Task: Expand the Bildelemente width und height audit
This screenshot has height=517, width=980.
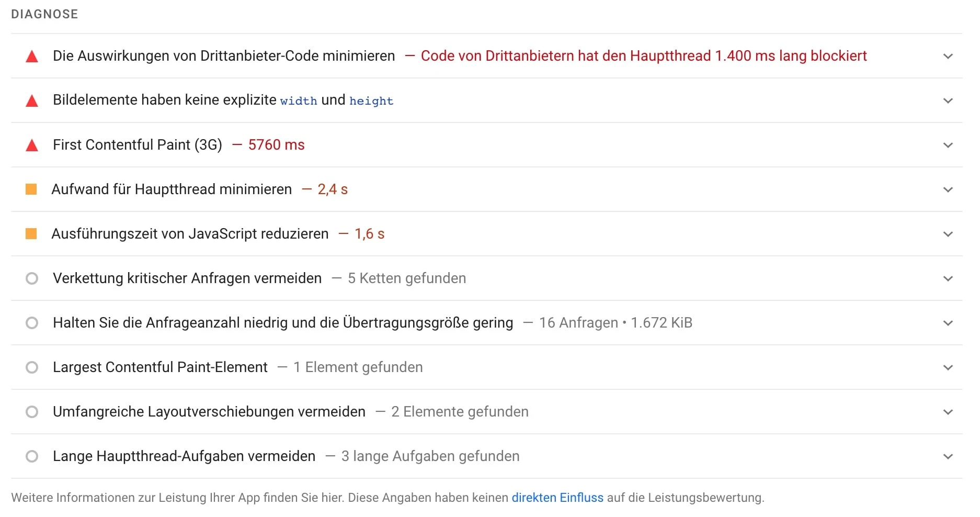Action: point(948,100)
